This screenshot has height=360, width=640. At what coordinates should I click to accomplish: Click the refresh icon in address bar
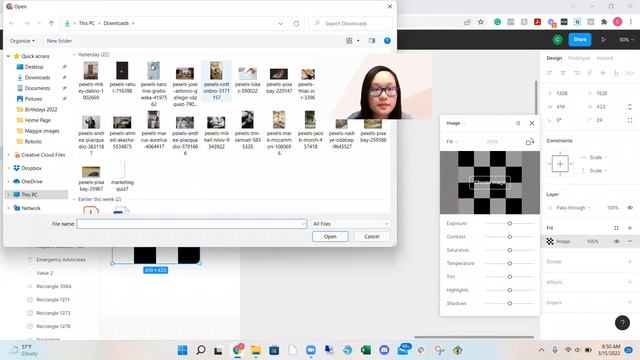coord(296,23)
